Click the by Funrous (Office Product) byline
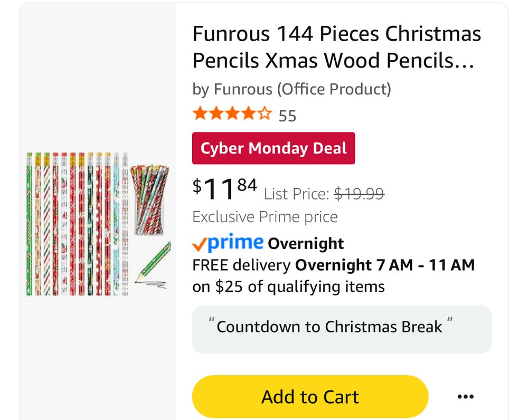The width and height of the screenshot is (528, 420). 291,89
